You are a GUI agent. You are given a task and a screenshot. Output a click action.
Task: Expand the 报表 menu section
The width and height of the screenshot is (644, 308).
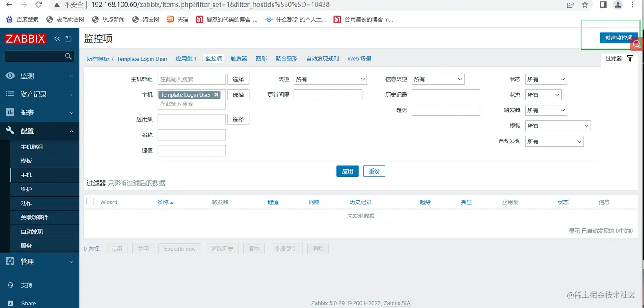pyautogui.click(x=40, y=113)
